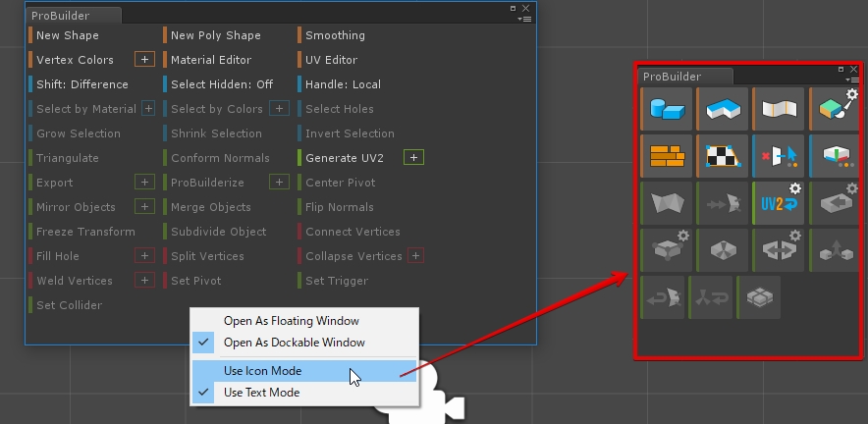Open UV Editor via checkerboard icon
Screen dimensions: 868x424
723,156
